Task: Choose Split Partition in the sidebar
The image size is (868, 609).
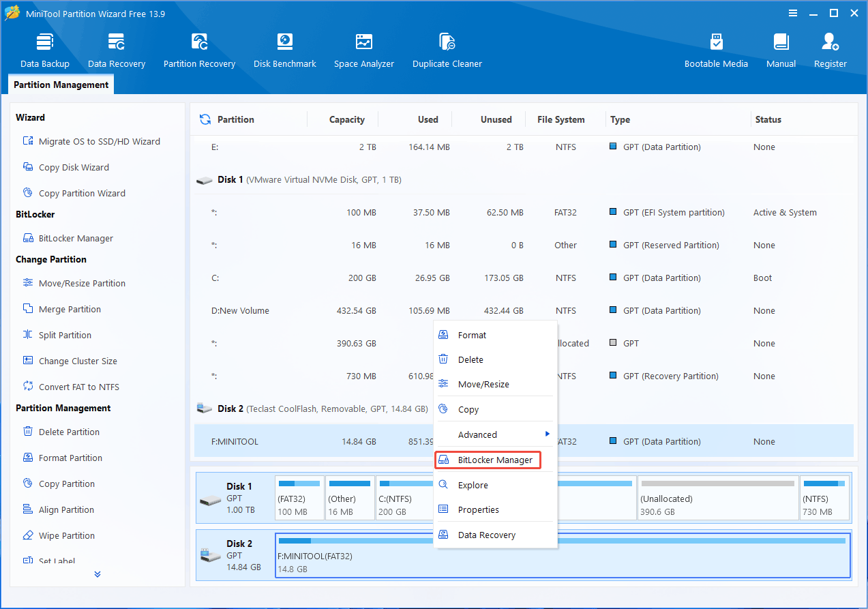Action: 57,335
